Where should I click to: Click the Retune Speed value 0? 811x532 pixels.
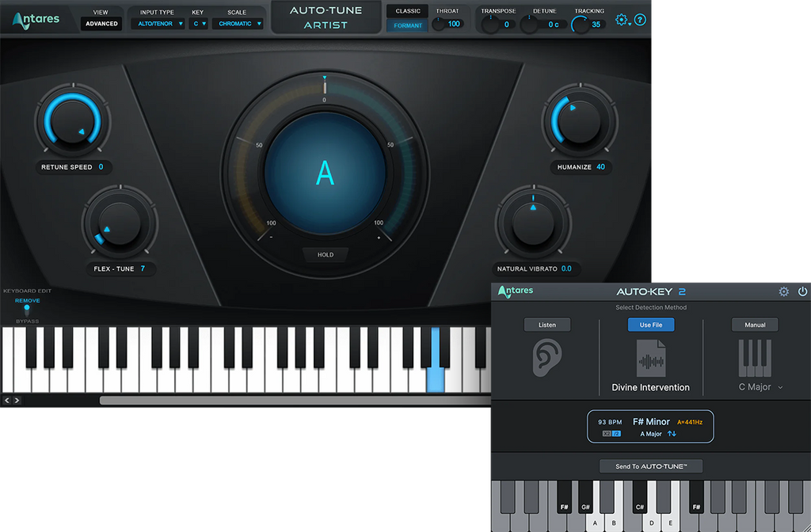[101, 167]
